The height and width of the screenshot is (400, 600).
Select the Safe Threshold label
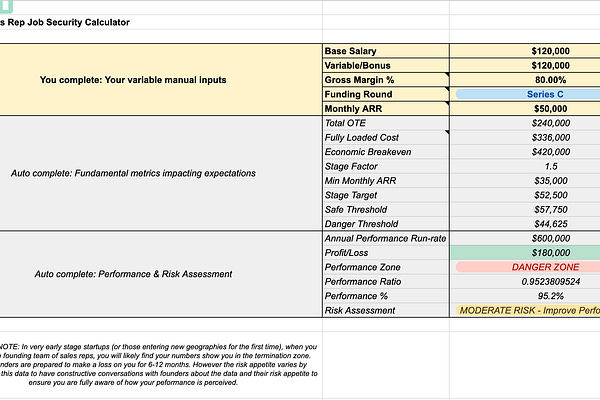386,209
